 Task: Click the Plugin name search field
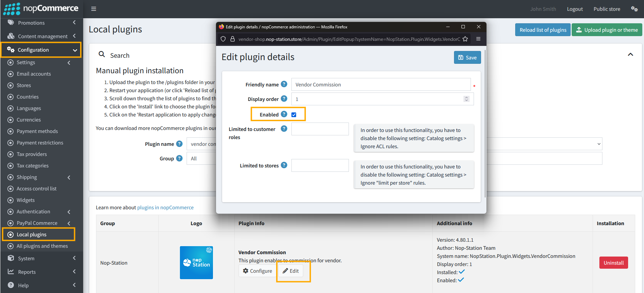pos(201,144)
